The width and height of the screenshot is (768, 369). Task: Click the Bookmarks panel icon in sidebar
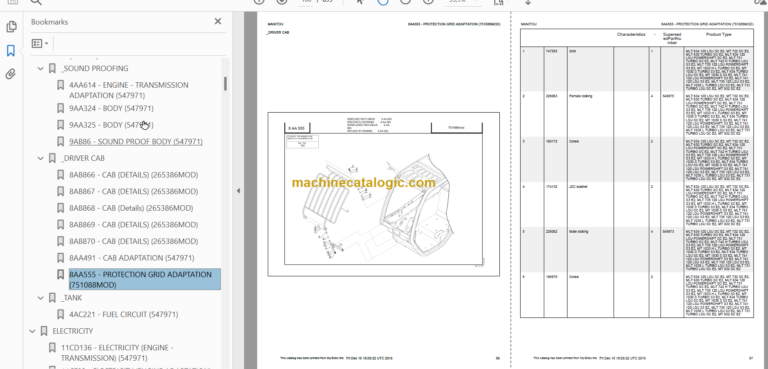11,50
